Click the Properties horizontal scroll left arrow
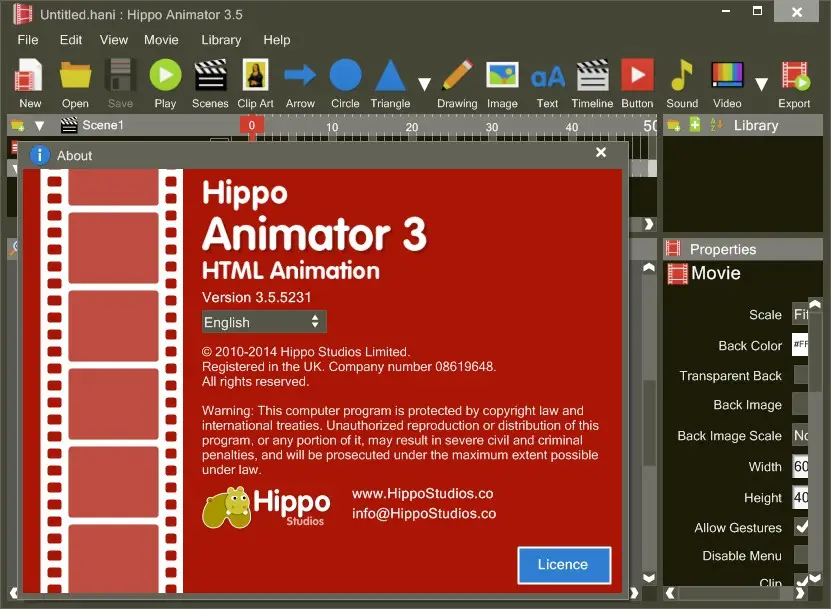831x609 pixels. 670,593
